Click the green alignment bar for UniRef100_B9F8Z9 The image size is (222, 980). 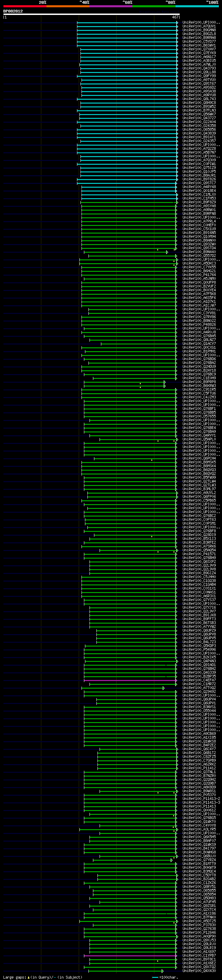(x=129, y=202)
